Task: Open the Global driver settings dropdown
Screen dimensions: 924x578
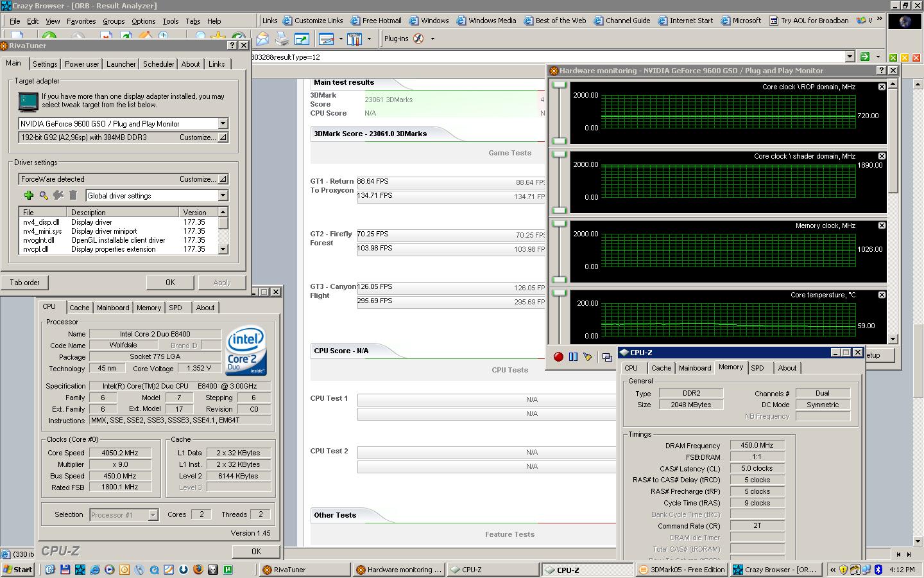Action: point(223,195)
